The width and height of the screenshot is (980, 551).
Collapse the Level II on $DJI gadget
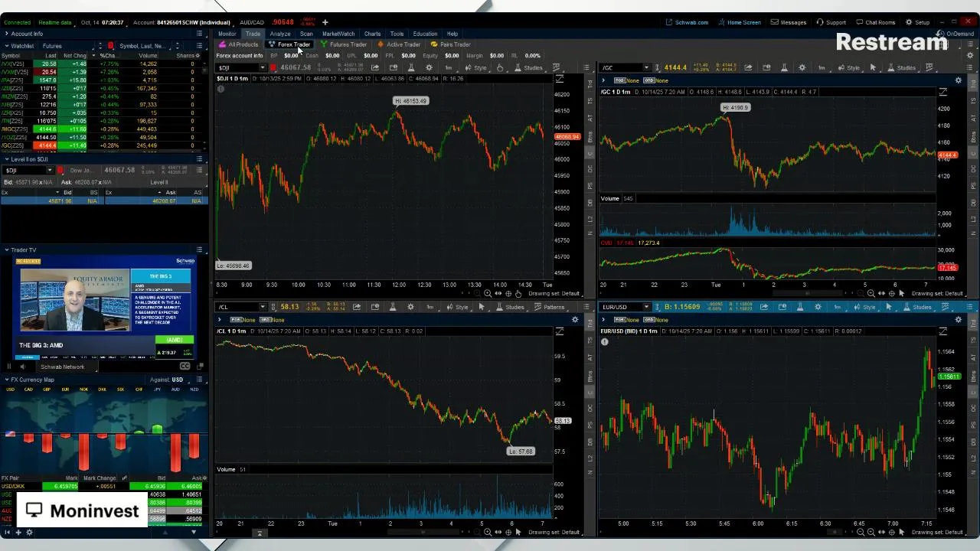7,159
